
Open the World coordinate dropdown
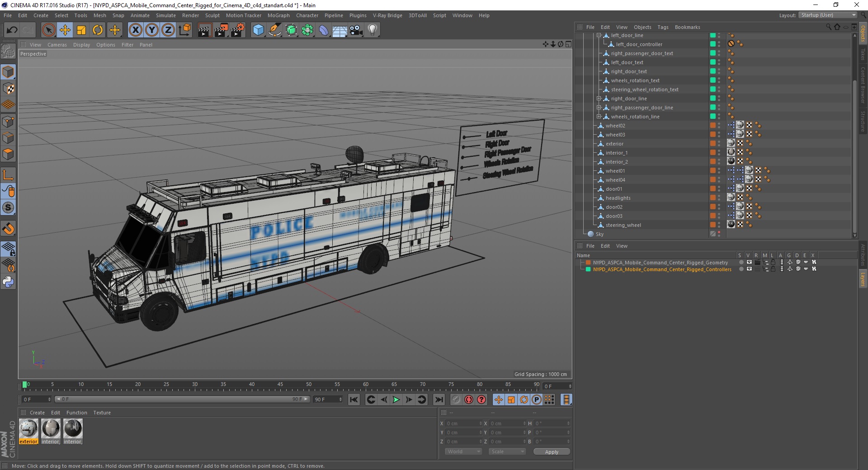pos(463,451)
